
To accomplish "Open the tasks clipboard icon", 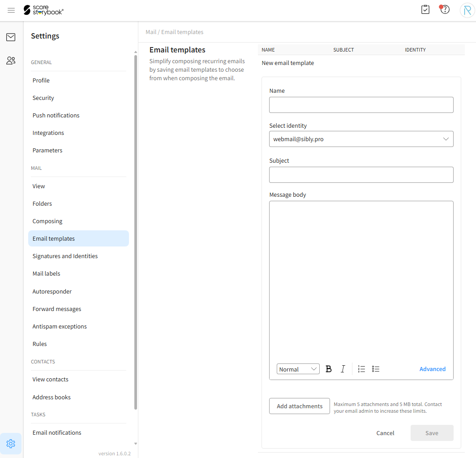I will (425, 10).
